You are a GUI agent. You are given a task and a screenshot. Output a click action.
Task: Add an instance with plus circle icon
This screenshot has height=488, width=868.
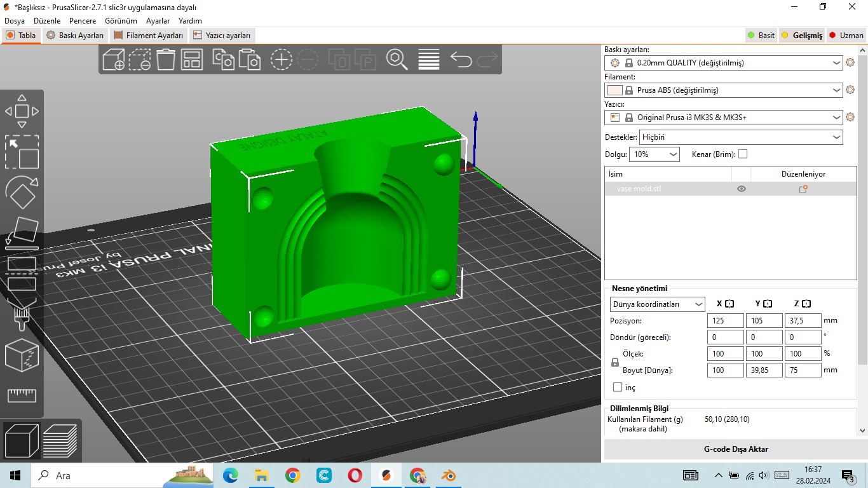pyautogui.click(x=281, y=60)
